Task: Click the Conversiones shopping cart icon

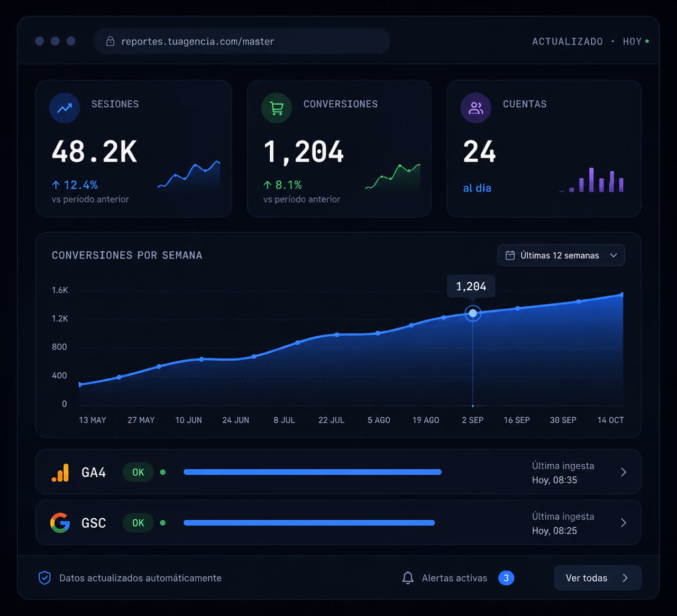Action: click(277, 108)
